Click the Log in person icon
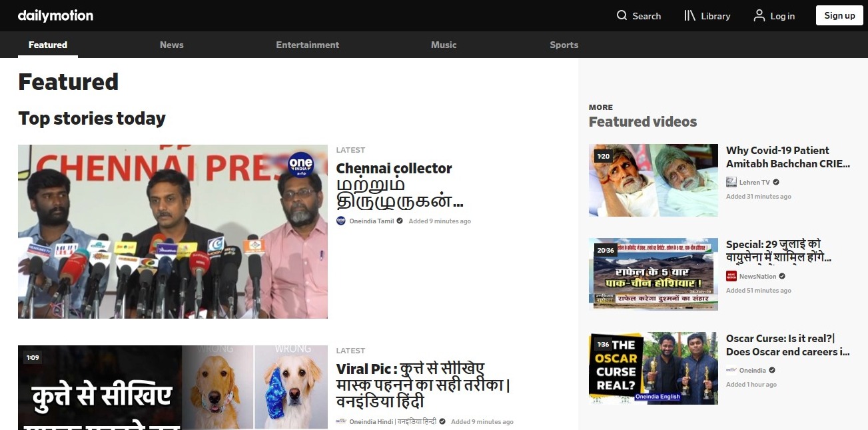The image size is (868, 430). [x=759, y=15]
